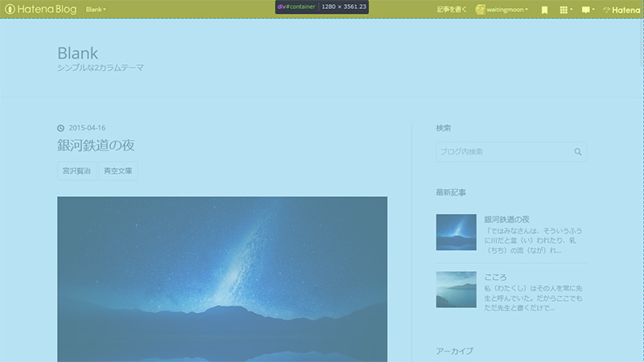
Task: Click the Hatena Blog logo
Action: point(41,9)
